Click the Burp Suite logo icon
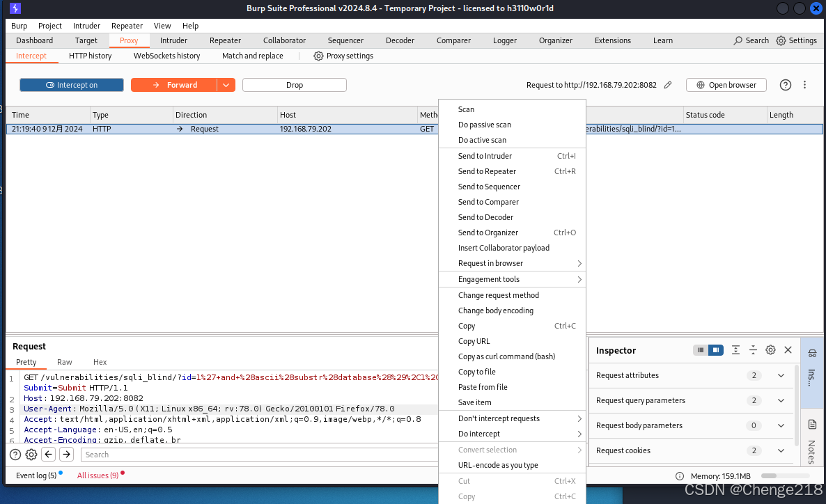The height and width of the screenshot is (504, 826). [15, 8]
